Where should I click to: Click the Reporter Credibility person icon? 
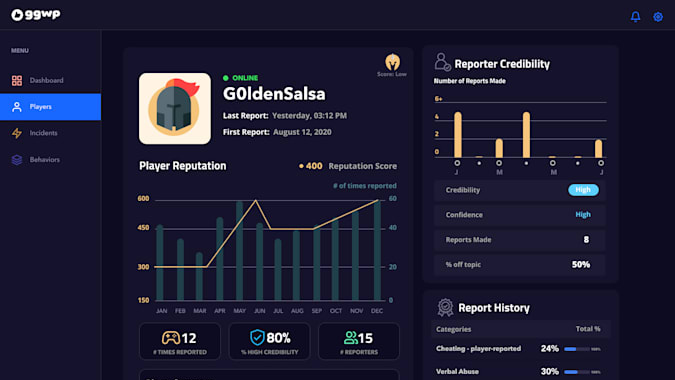tap(442, 62)
